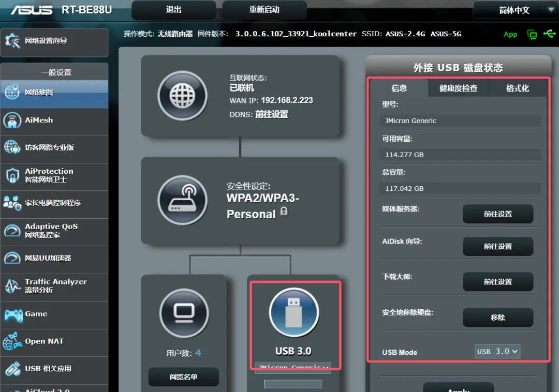
Task: Click the WAN IP 192.168.2.223 value
Action: tap(287, 100)
